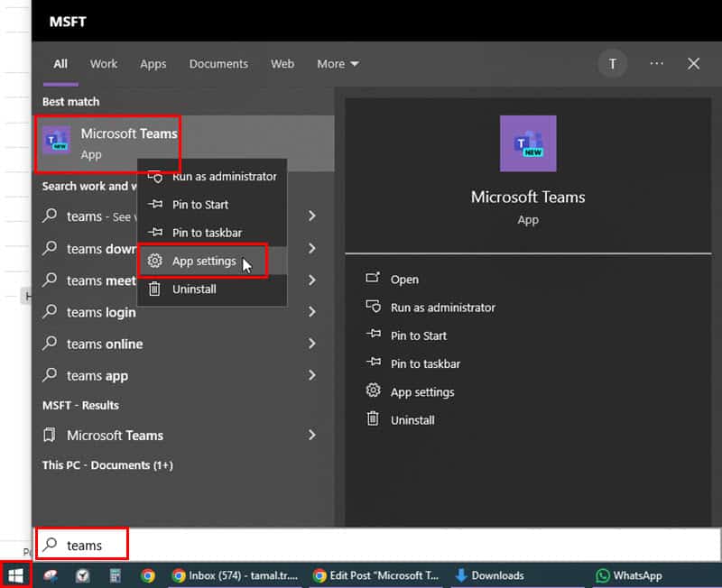The height and width of the screenshot is (588, 722).
Task: Switch to the Edit Post Chrome window
Action: pyautogui.click(x=375, y=575)
